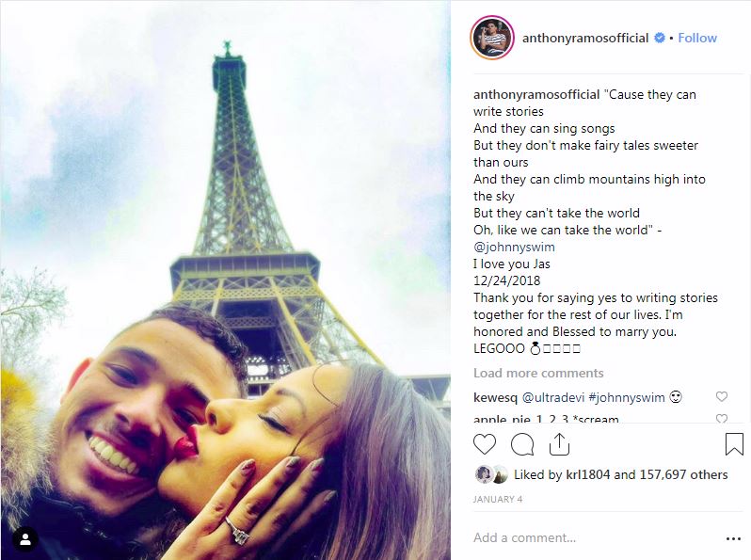Open comments with the speech bubble icon
This screenshot has width=751, height=560.
(522, 444)
